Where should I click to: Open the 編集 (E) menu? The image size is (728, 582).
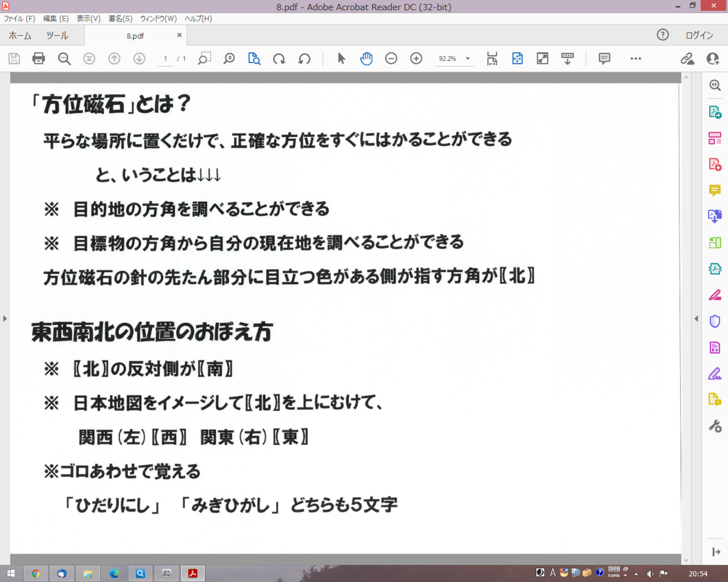point(56,19)
